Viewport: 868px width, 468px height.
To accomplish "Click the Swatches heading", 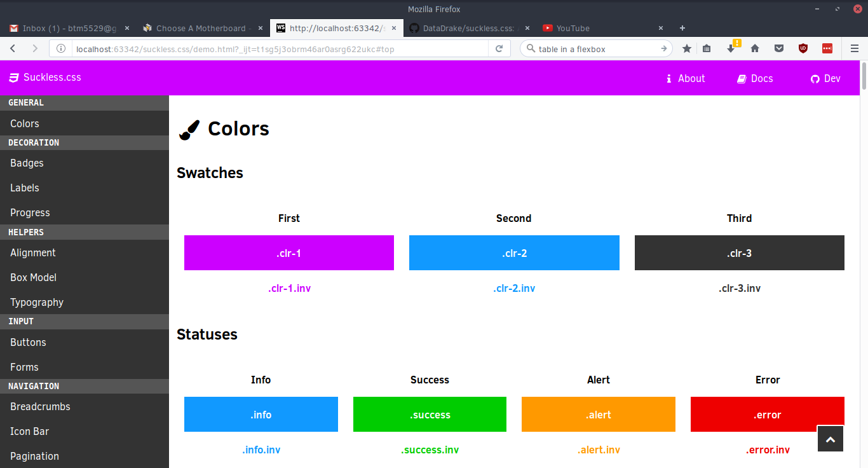I will [210, 173].
